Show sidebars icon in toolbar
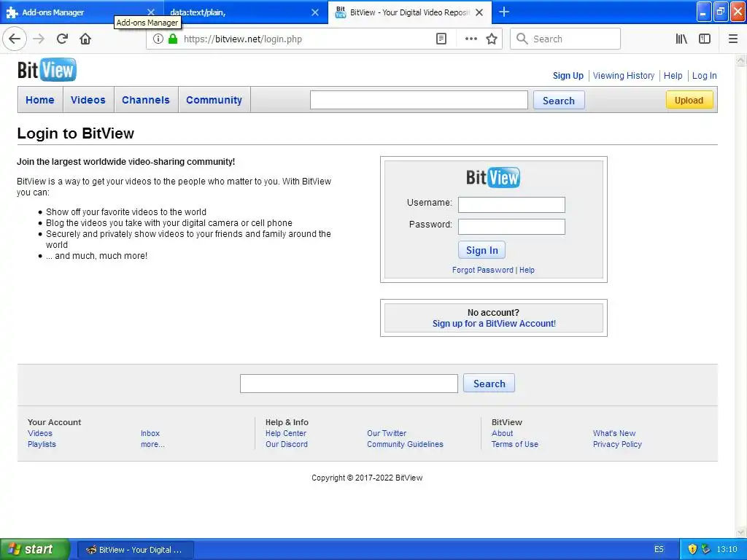The height and width of the screenshot is (560, 747). click(705, 39)
